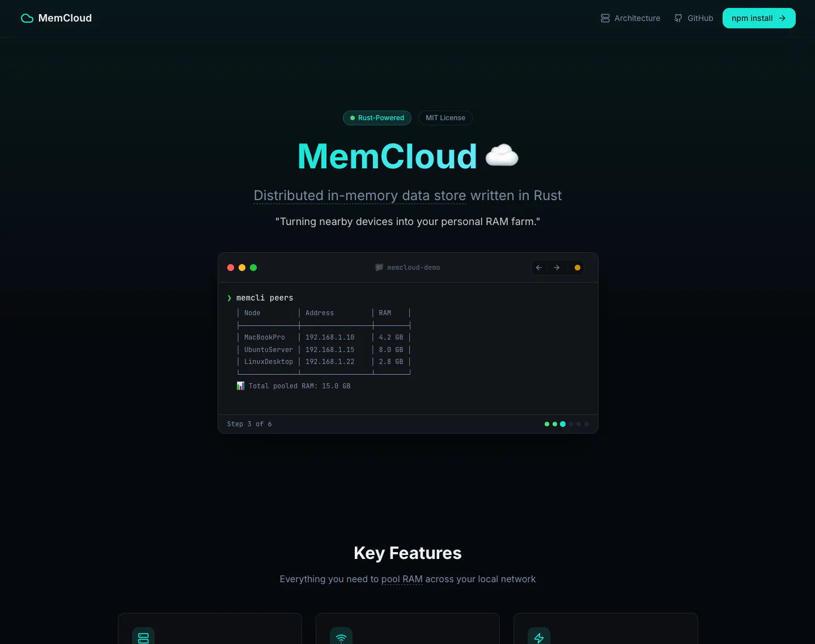Click the underlined "Distributed in-memory data store" text
This screenshot has height=644, width=815.
pyautogui.click(x=360, y=196)
